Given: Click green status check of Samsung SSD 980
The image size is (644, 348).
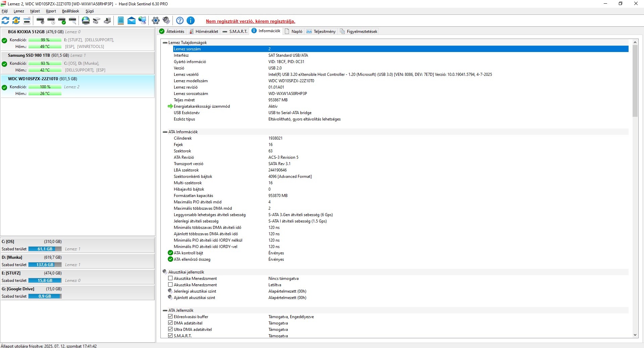Looking at the screenshot, I should [x=4, y=64].
